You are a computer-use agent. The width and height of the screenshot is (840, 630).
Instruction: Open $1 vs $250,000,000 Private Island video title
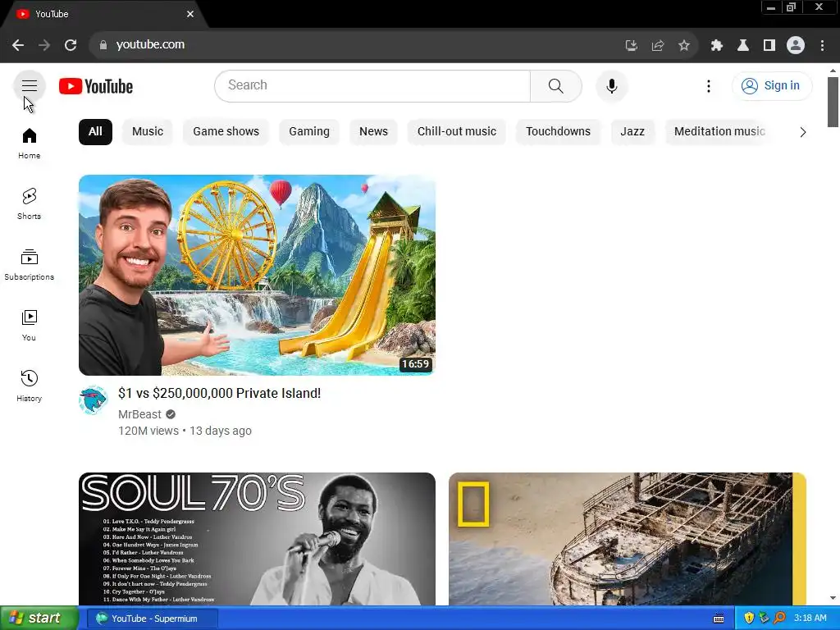[x=220, y=393]
